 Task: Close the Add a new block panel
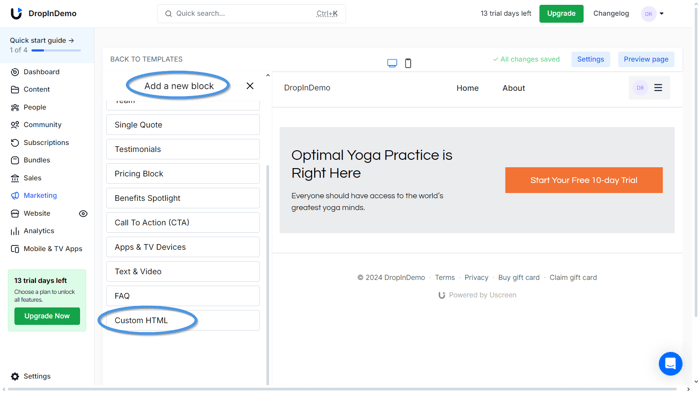[x=250, y=86]
